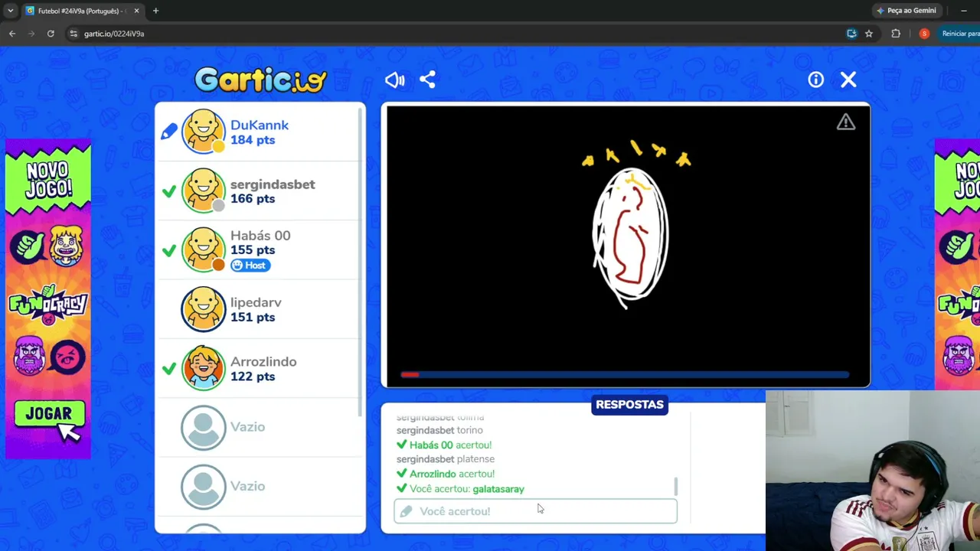Click the Gartic.io logo
The image size is (980, 551).
pos(260,80)
